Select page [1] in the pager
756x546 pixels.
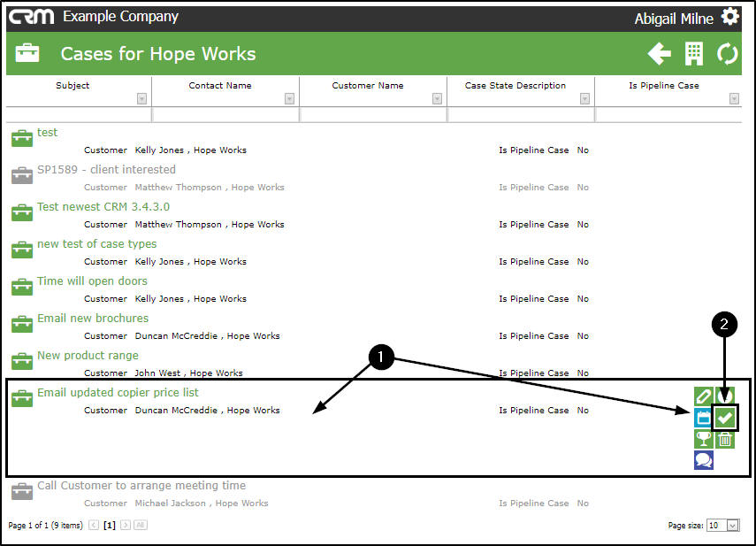[x=110, y=525]
